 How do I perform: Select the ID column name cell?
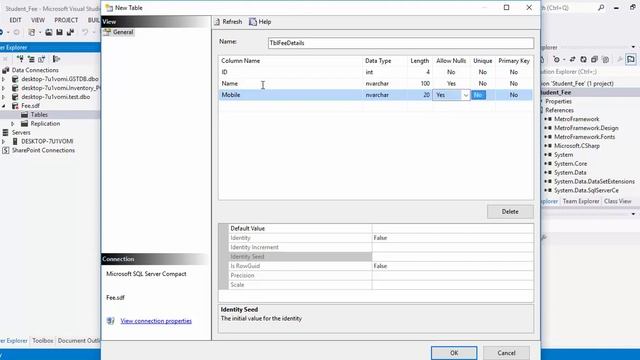(x=290, y=72)
